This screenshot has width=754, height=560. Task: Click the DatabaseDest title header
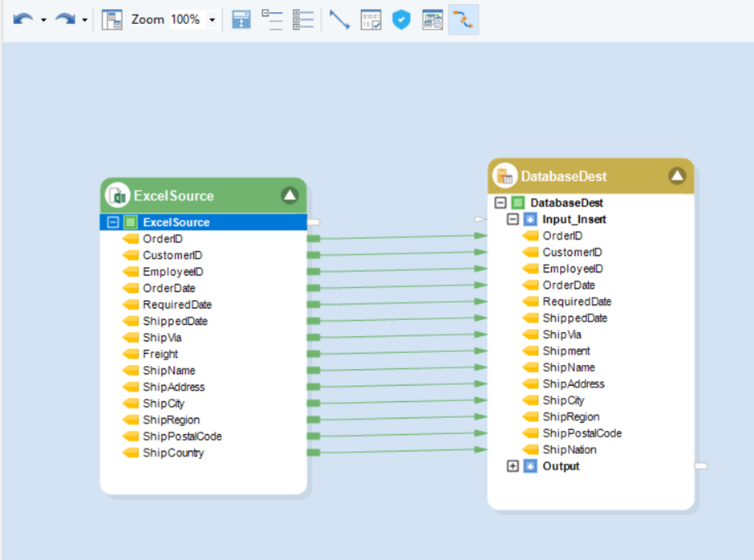564,176
